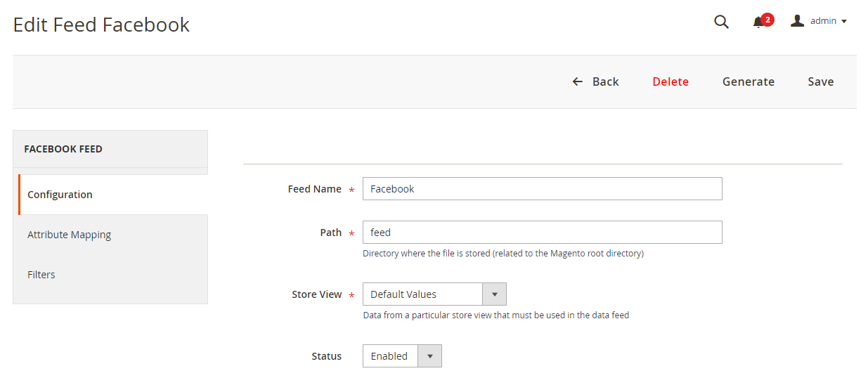The image size is (868, 378).
Task: Open the notifications bell
Action: (758, 22)
